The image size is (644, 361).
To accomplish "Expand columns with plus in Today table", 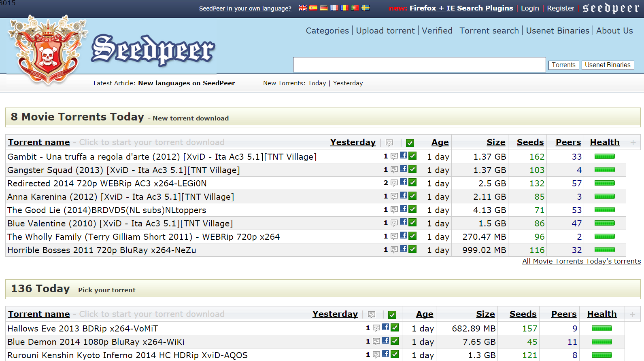I will (x=632, y=314).
